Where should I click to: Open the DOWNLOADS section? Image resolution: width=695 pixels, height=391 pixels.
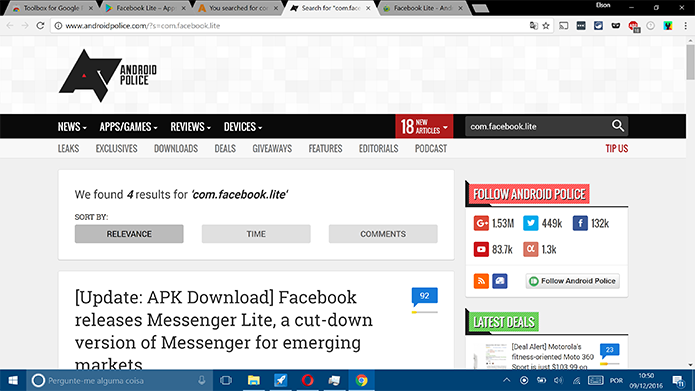[176, 149]
